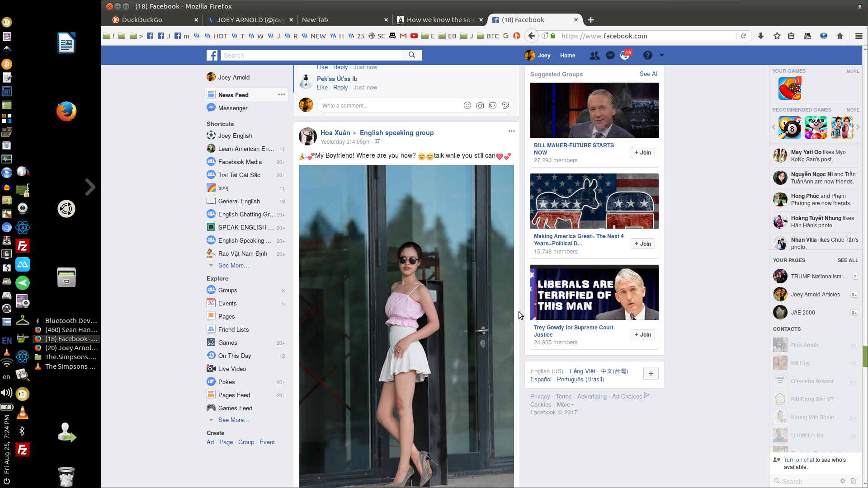The width and height of the screenshot is (868, 488).
Task: Join Making America Great group
Action: (x=642, y=244)
